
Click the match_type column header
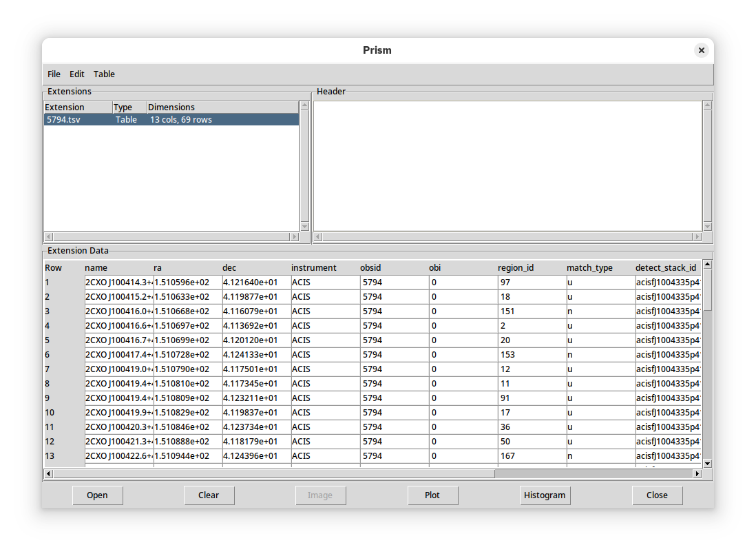pyautogui.click(x=601, y=268)
